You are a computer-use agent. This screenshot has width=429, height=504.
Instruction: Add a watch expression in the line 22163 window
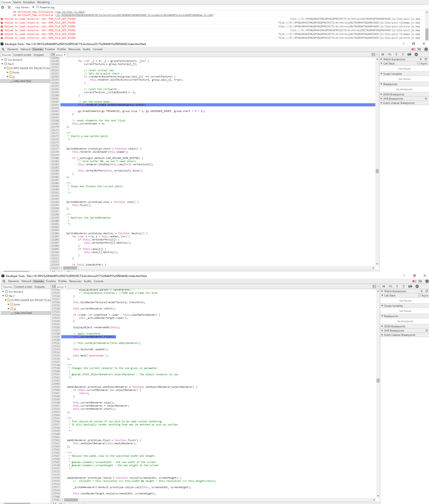coord(421,59)
